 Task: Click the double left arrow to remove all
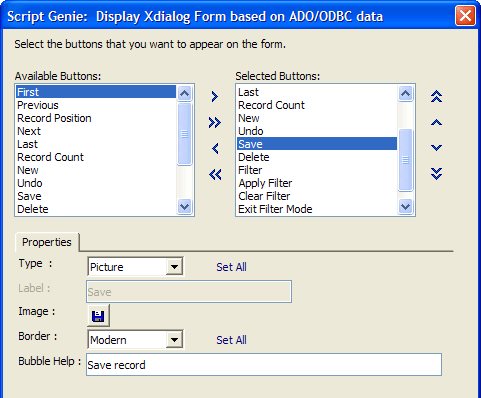215,174
